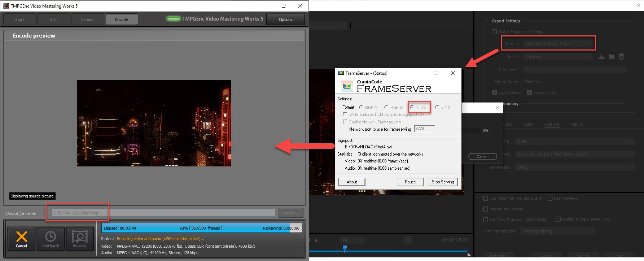Select the YUY2 format radio button
The width and height of the screenshot is (644, 261).
point(412,107)
